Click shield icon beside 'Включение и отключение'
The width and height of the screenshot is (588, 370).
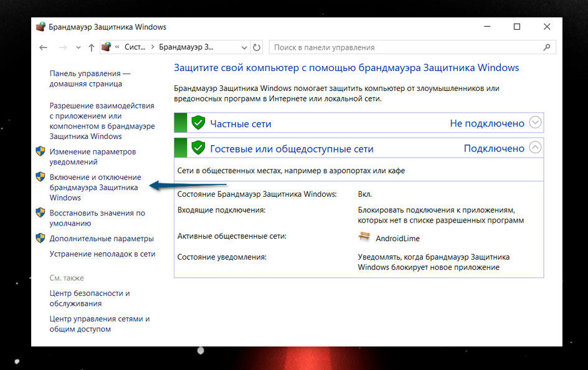click(x=40, y=176)
